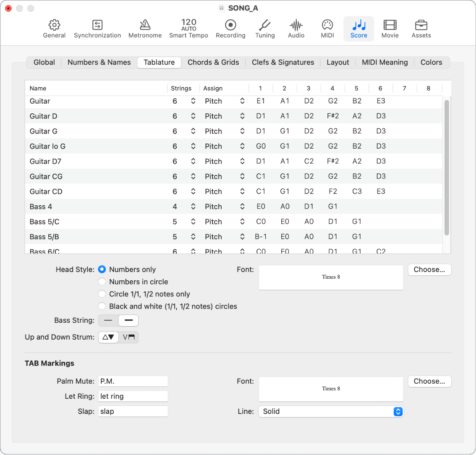Open General settings gear icon
This screenshot has width=476, height=455.
[54, 29]
